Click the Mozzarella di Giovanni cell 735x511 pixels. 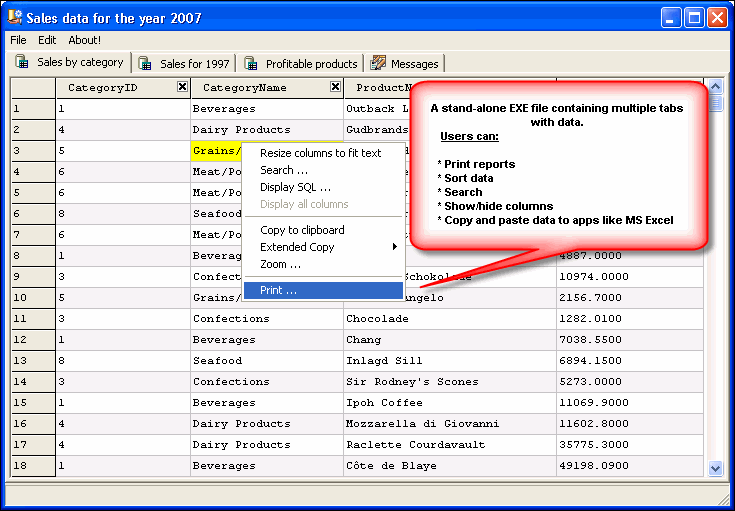click(x=450, y=424)
